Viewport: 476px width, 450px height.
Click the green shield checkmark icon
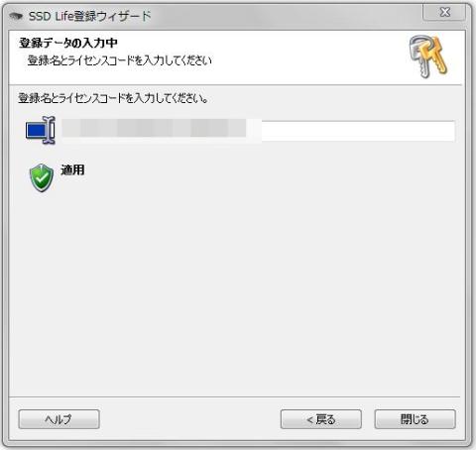(42, 177)
